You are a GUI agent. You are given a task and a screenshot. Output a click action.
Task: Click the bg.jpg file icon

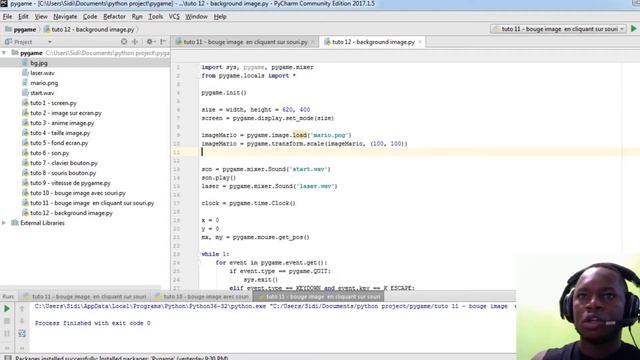coord(25,63)
